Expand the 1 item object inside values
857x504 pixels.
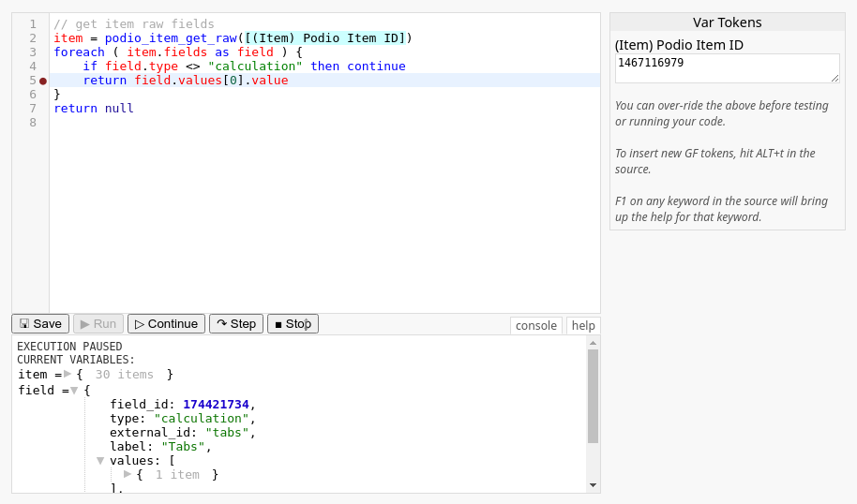click(128, 474)
